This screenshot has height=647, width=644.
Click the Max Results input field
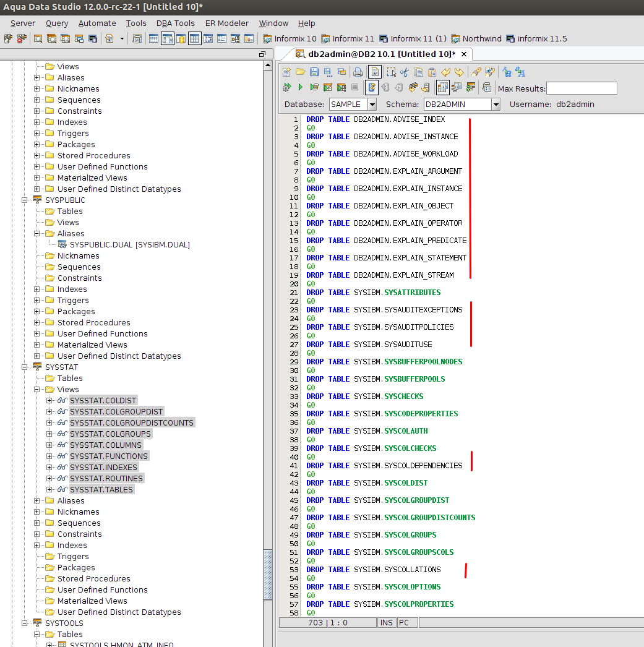(581, 88)
